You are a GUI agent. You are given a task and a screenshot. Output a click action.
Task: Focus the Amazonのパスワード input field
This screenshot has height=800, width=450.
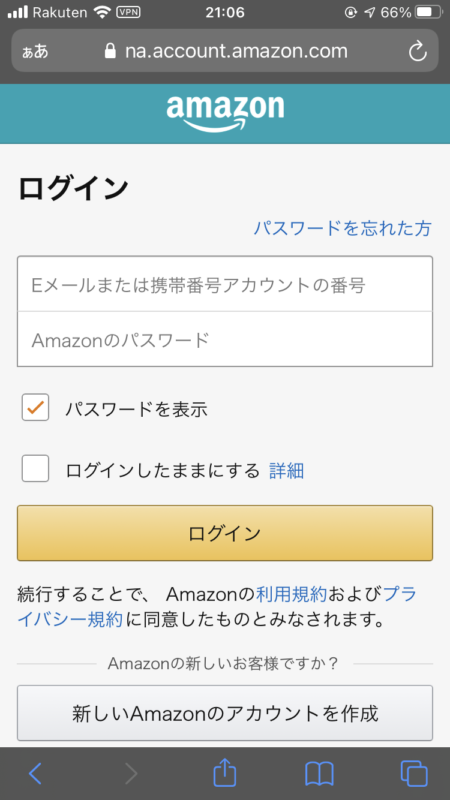(225, 339)
